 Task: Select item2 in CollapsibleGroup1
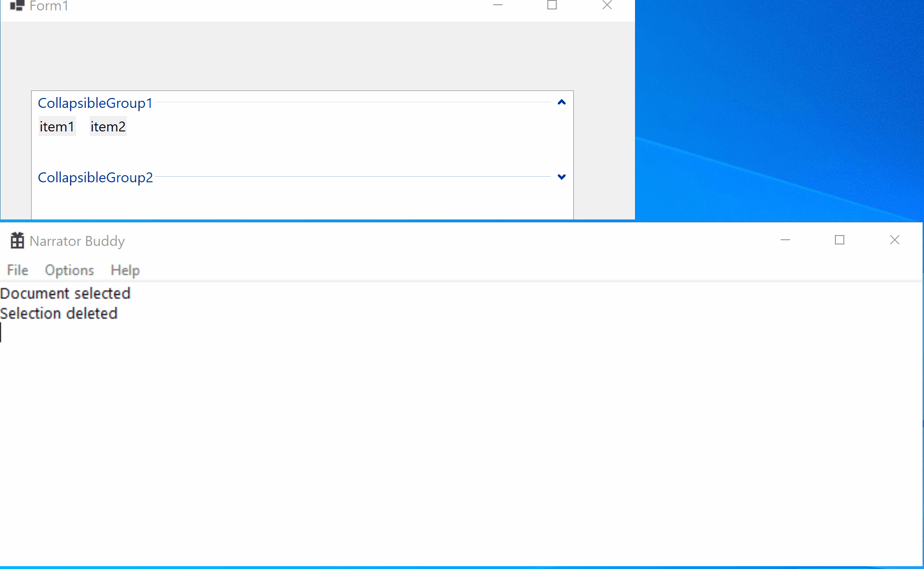107,126
